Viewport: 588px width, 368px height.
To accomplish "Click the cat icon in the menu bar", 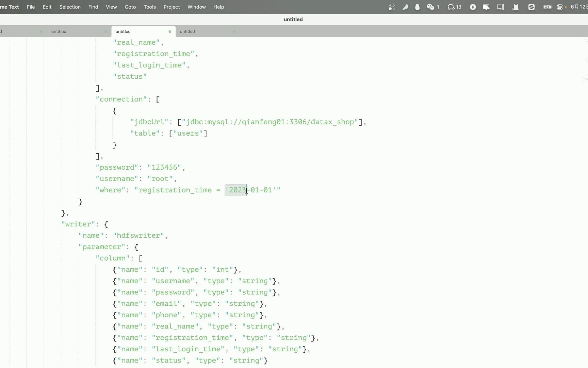I will point(516,7).
